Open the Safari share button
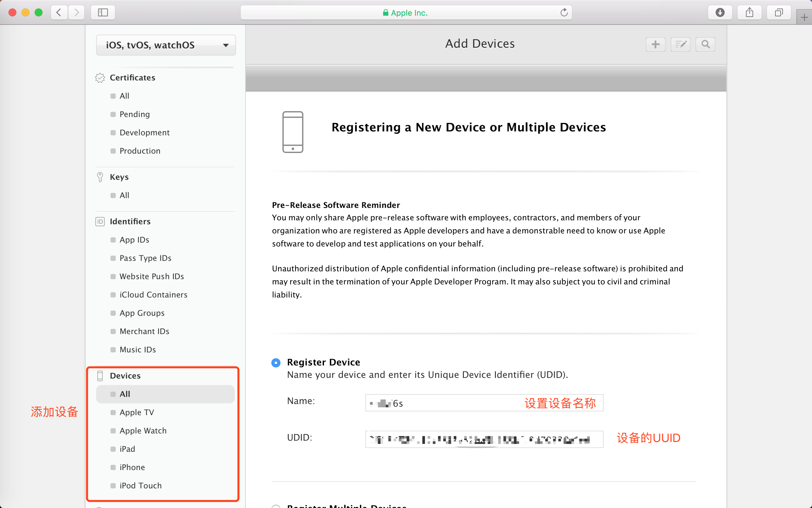This screenshot has height=508, width=812. click(x=750, y=13)
